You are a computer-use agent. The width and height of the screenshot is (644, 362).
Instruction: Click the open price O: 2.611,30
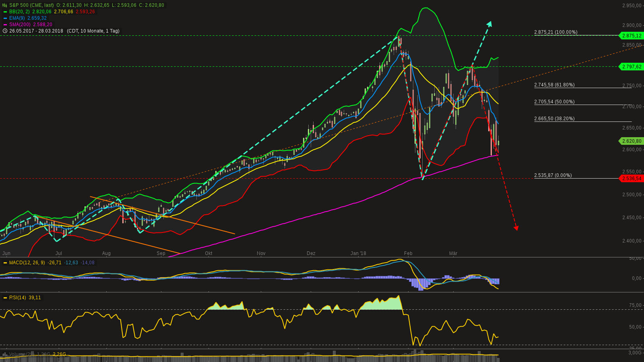click(x=69, y=5)
